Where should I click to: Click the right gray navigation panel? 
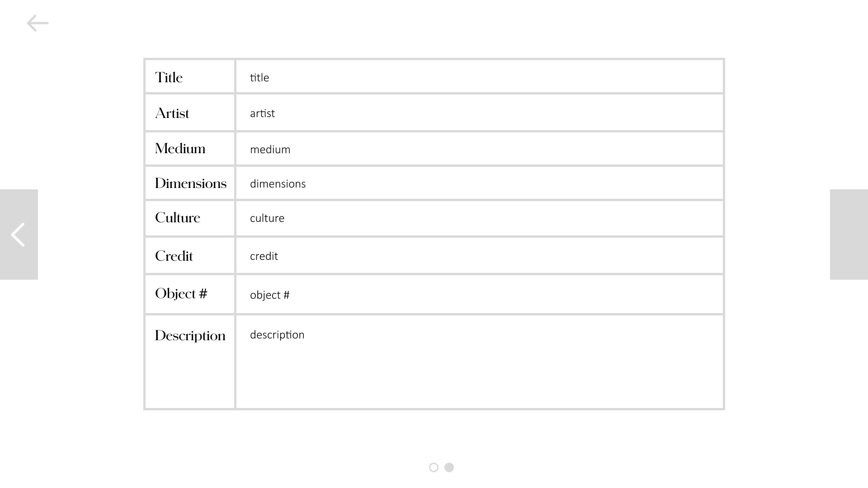pyautogui.click(x=849, y=235)
